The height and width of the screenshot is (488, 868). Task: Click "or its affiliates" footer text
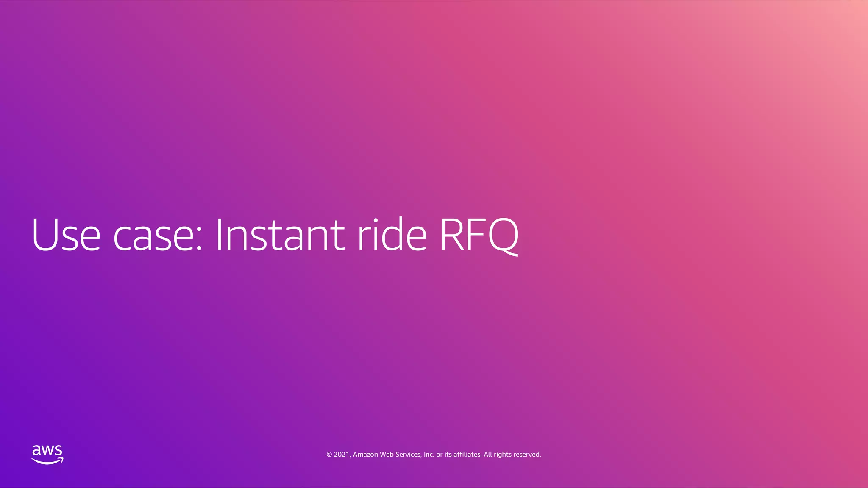coord(459,455)
